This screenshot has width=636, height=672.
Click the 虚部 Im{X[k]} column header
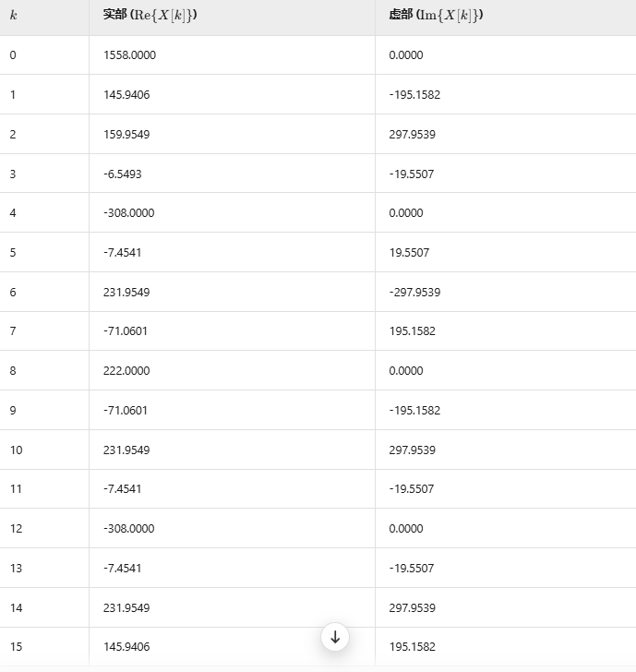click(437, 15)
